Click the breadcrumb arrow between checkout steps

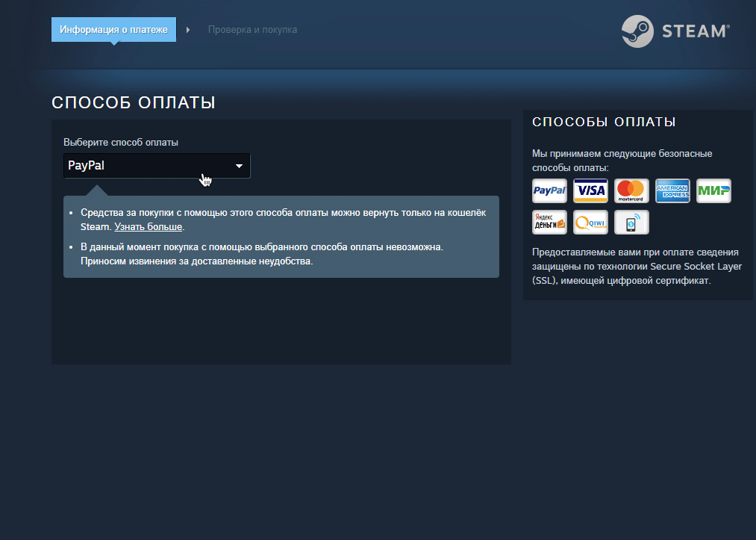[188, 30]
